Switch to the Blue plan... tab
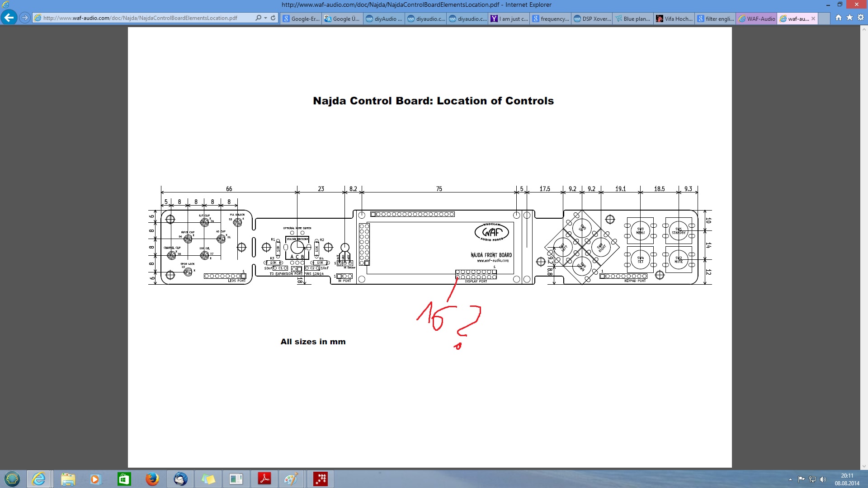Image resolution: width=868 pixels, height=488 pixels. [633, 19]
